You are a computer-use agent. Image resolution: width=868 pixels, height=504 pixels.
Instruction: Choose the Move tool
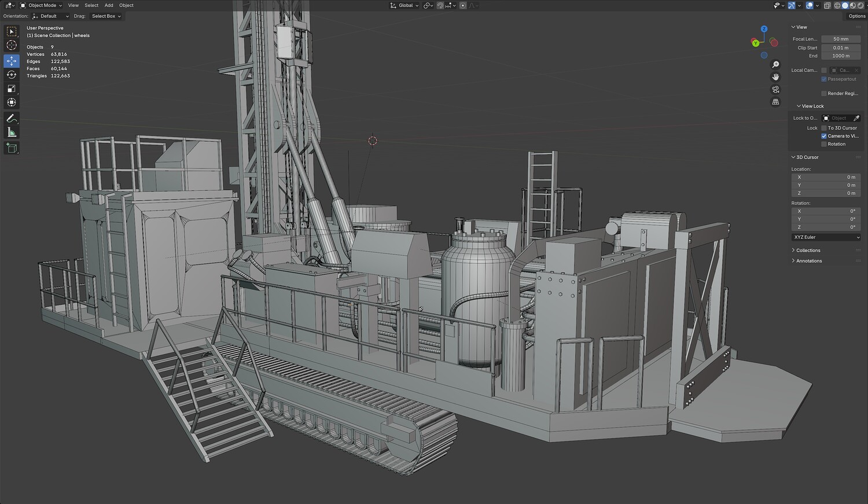(12, 61)
